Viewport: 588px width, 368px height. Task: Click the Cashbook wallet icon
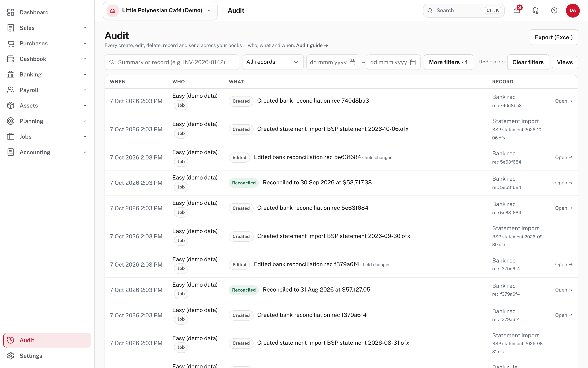pyautogui.click(x=10, y=59)
